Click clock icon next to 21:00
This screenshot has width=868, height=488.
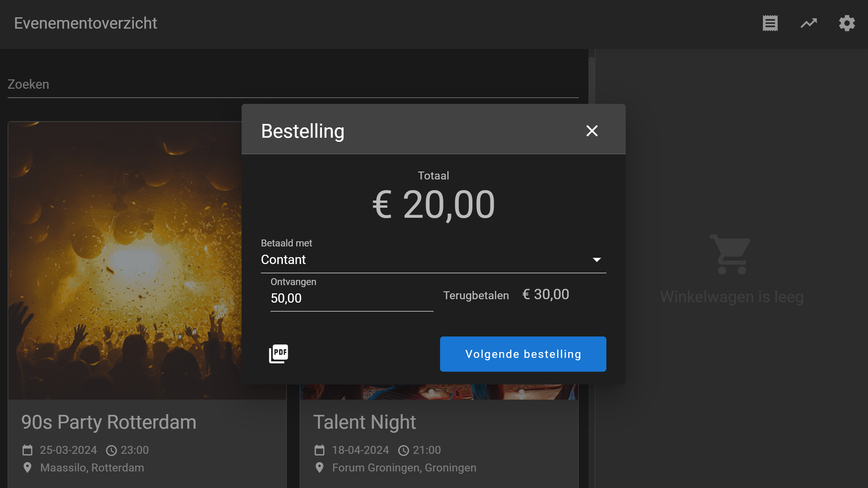403,450
